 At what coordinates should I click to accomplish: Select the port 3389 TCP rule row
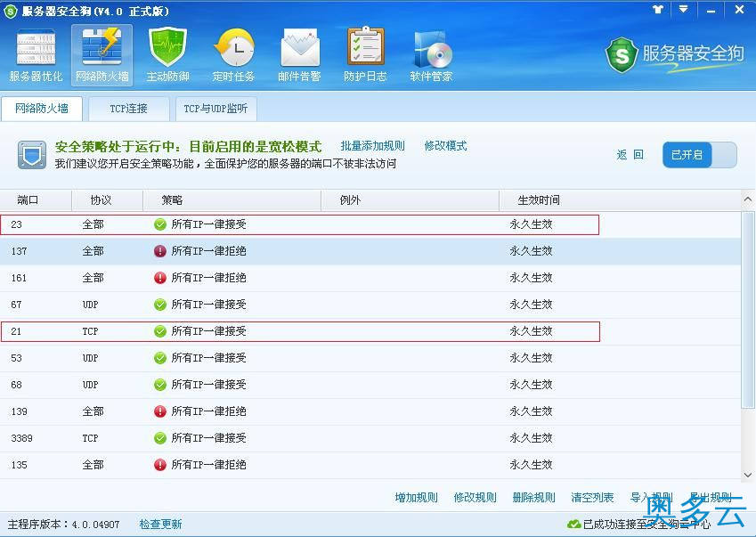[267, 438]
